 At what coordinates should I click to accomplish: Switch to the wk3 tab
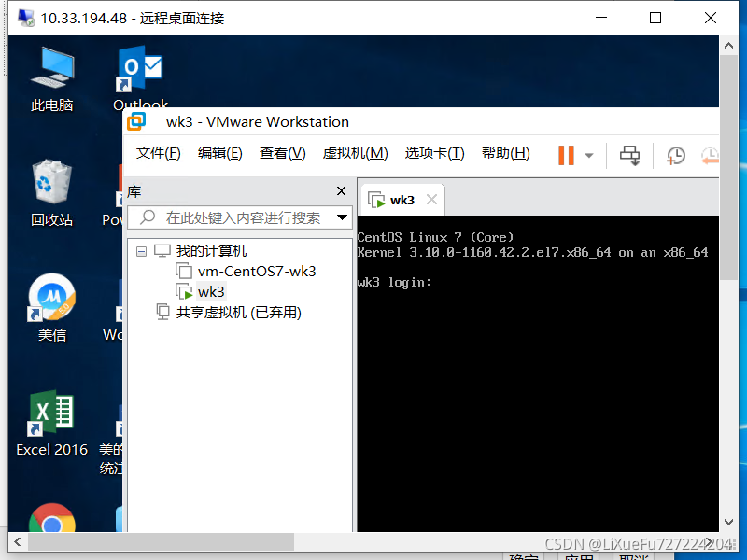coord(402,200)
